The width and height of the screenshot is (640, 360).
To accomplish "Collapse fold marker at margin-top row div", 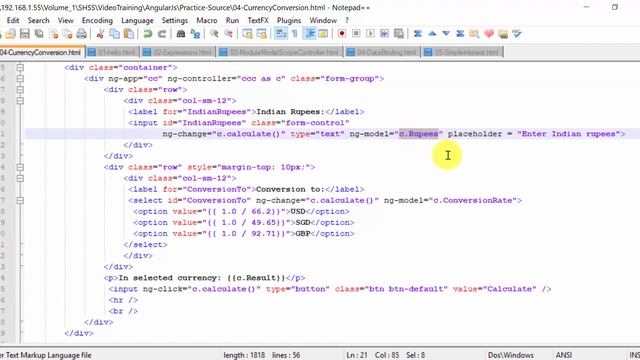I will [20, 167].
